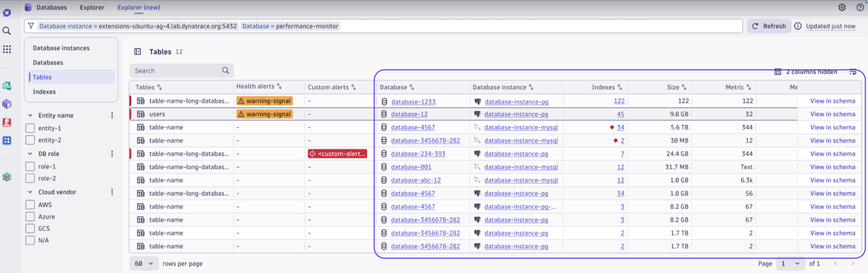Check the entity-1 filter
The height and width of the screenshot is (273, 868).
[x=30, y=128]
